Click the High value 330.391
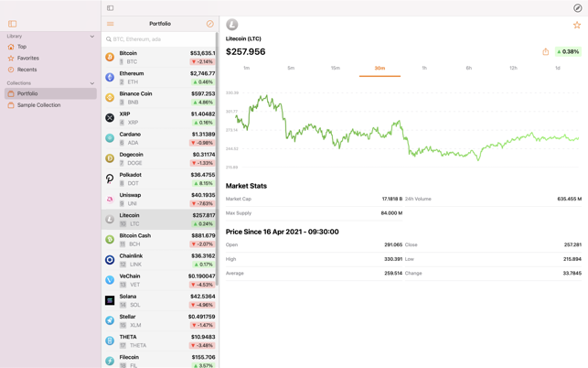The width and height of the screenshot is (588, 368). (393, 259)
